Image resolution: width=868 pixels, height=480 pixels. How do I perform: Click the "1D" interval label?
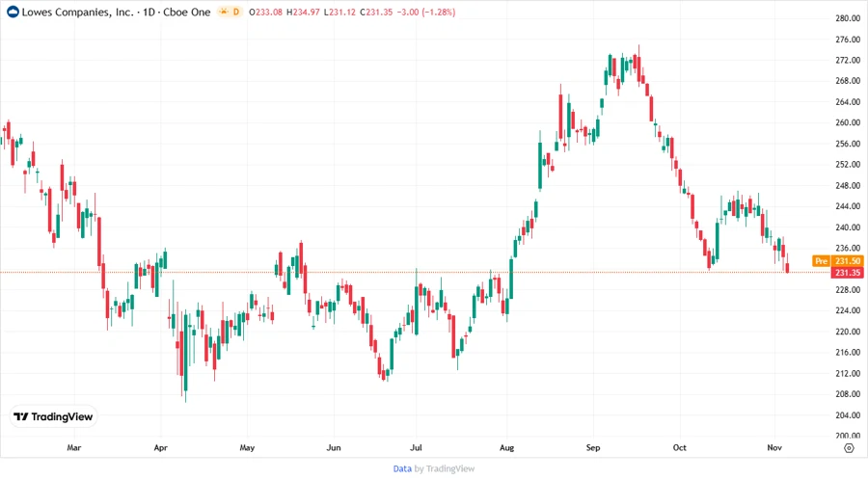pos(149,13)
